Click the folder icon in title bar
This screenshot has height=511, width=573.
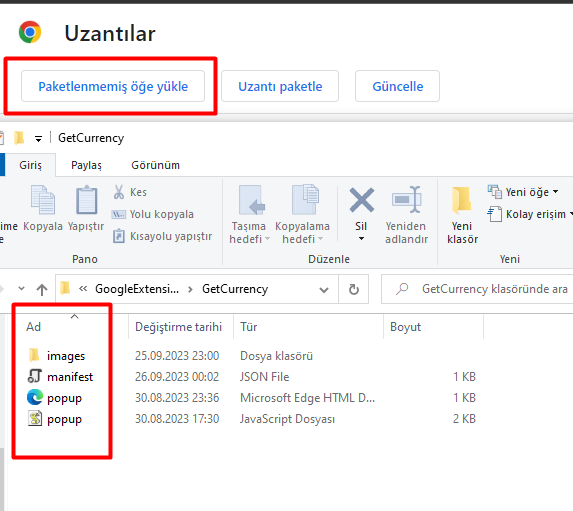tap(19, 138)
